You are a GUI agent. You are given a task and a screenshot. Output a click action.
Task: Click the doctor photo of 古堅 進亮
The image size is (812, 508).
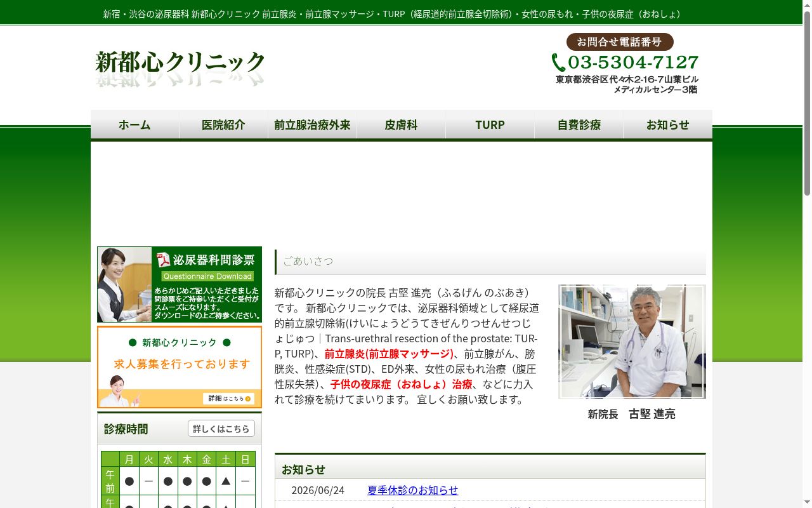pyautogui.click(x=632, y=342)
